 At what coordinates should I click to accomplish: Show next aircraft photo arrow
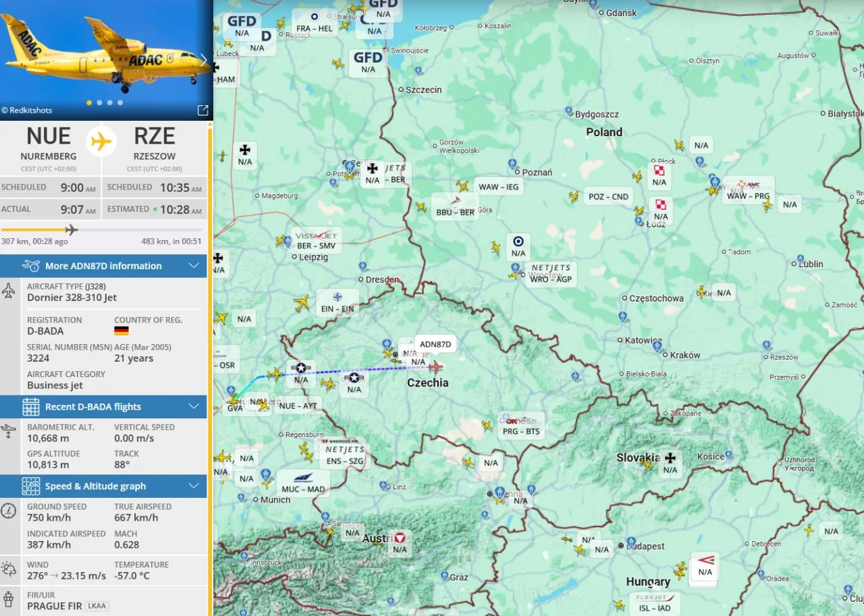[x=204, y=59]
